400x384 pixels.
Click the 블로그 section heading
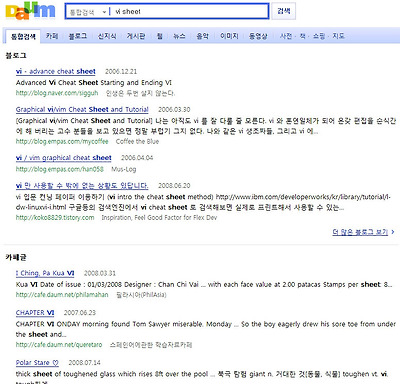pos(16,56)
